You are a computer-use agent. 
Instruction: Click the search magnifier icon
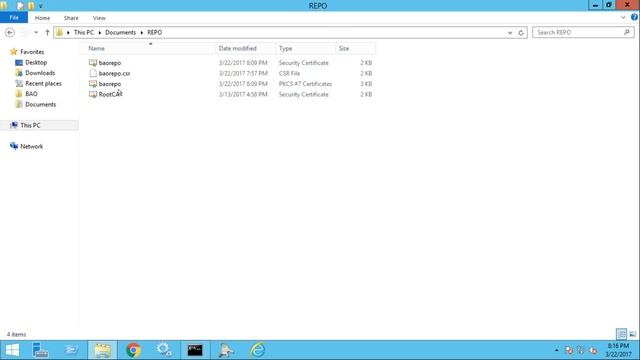click(627, 32)
